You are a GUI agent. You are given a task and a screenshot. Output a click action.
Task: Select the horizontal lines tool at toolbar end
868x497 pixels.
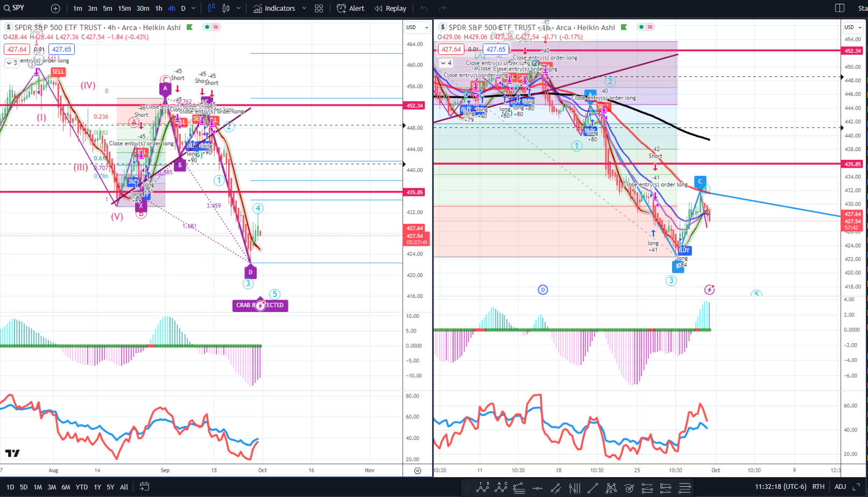pyautogui.click(x=684, y=488)
